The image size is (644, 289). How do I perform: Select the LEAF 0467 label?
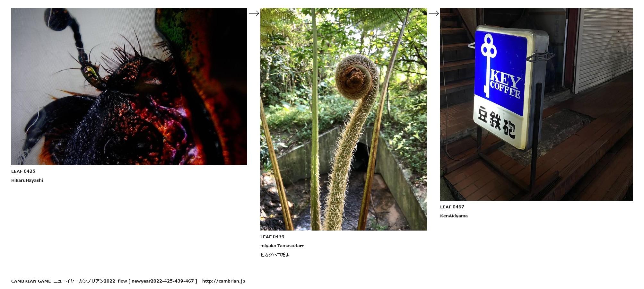tap(452, 207)
